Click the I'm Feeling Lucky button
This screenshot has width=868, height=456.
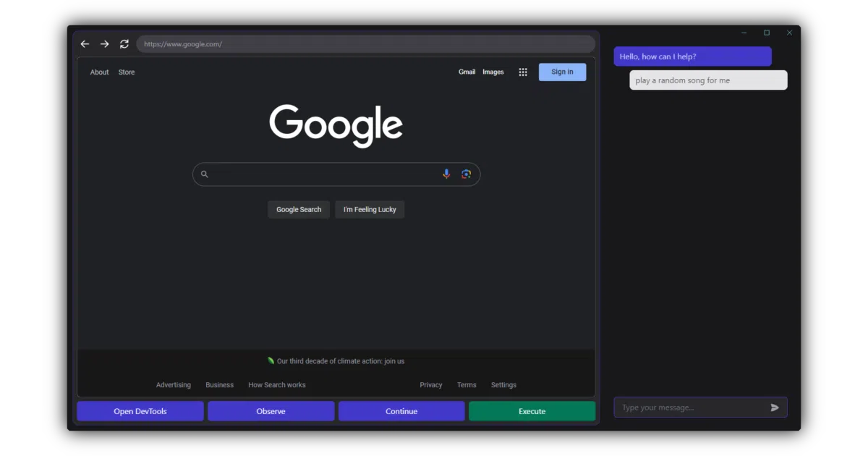(x=370, y=209)
